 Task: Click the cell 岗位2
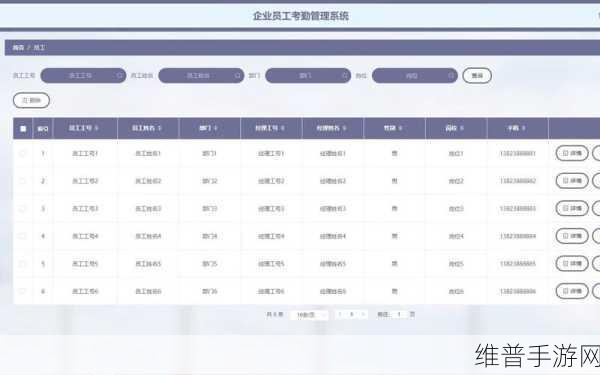456,181
